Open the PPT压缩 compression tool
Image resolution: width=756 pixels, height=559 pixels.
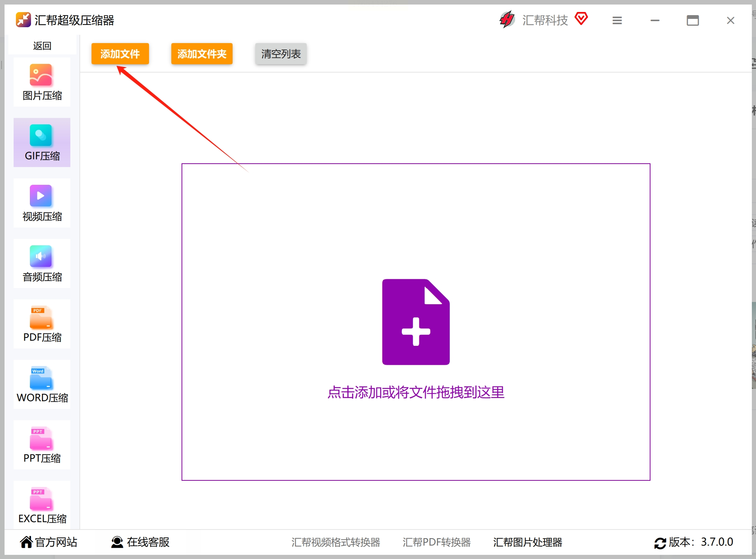coord(42,445)
